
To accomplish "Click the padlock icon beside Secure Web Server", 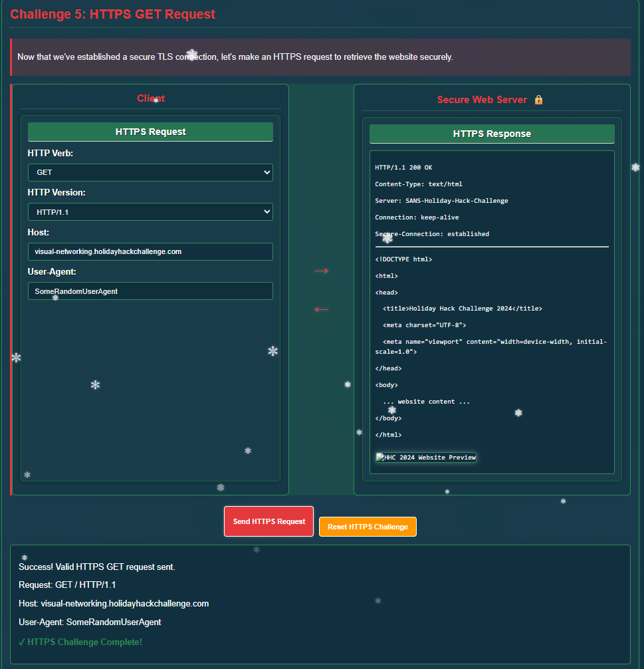I will (539, 99).
